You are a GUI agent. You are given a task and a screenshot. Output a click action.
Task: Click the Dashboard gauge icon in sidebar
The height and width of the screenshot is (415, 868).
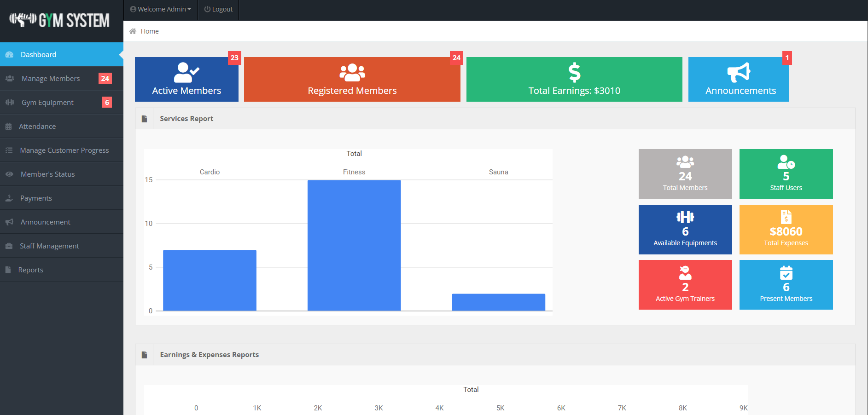[9, 55]
